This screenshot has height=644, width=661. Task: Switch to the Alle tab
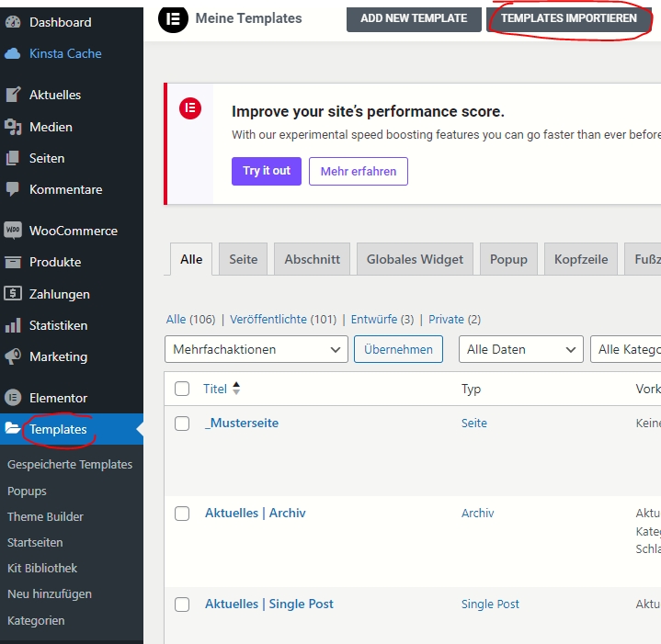[x=191, y=259]
